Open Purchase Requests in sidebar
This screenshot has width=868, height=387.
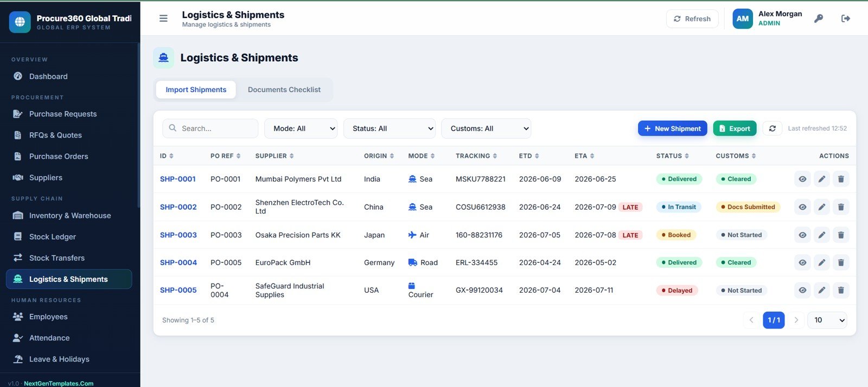coord(69,114)
